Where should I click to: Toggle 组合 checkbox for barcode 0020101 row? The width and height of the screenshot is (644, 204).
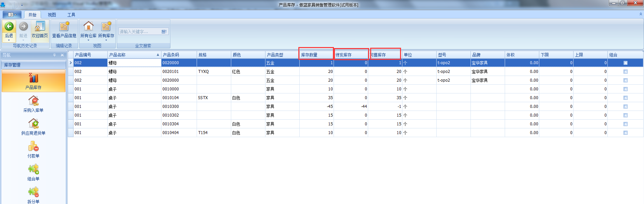625,72
